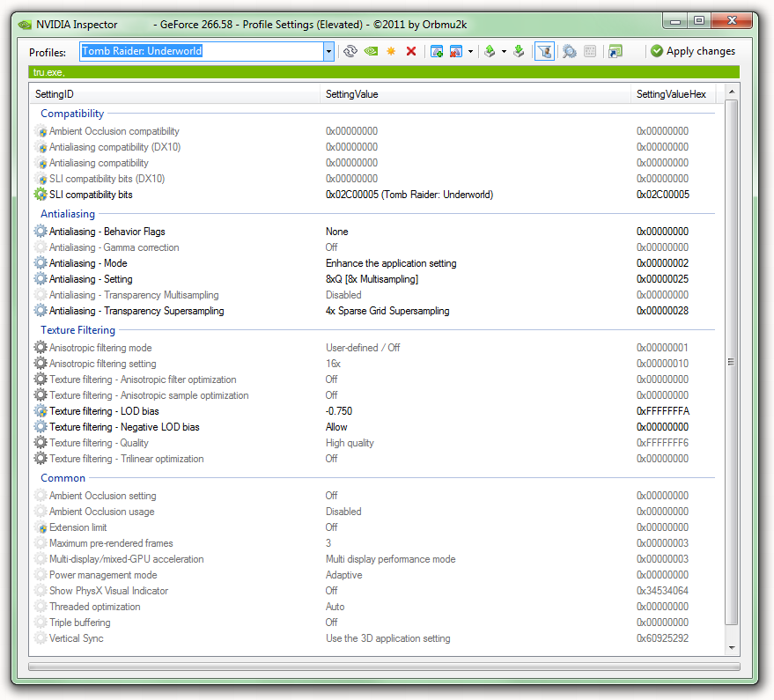This screenshot has width=774, height=700.
Task: Click the desktop shortcut creation icon
Action: [615, 51]
